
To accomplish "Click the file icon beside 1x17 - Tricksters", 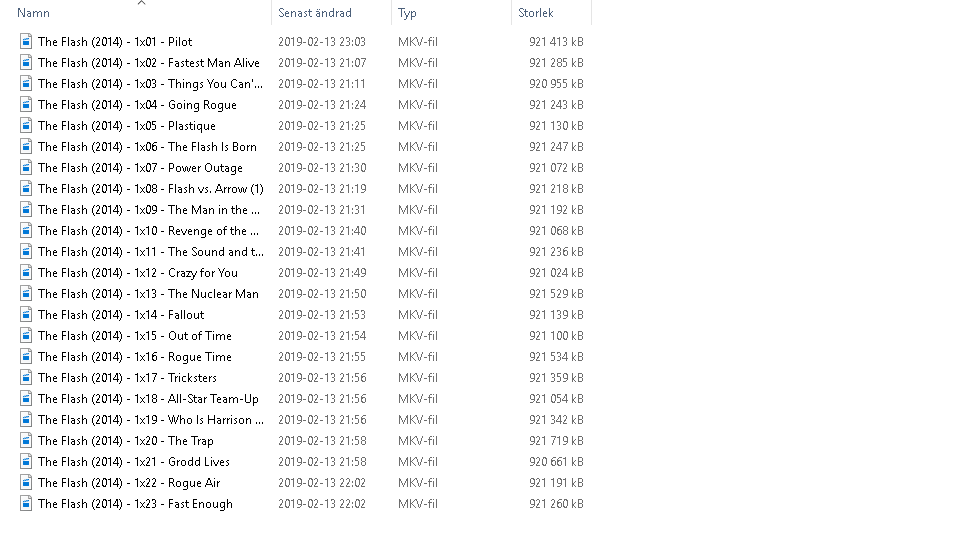I will (x=26, y=378).
